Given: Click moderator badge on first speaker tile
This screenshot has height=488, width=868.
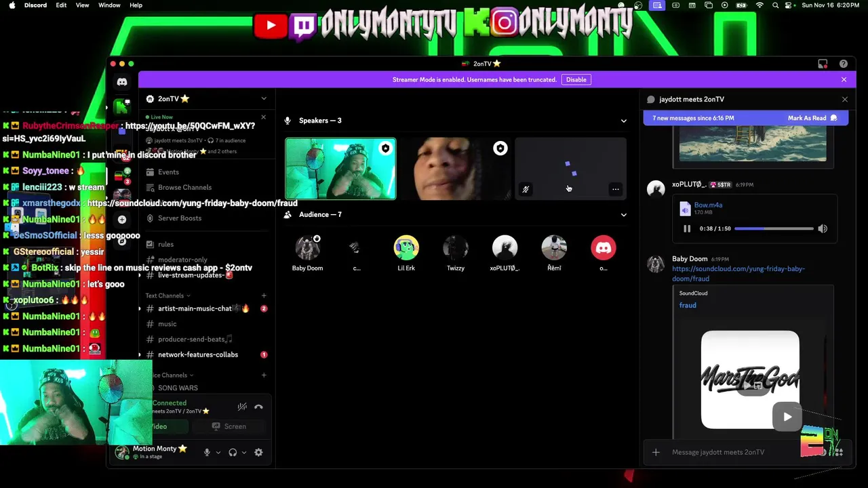Looking at the screenshot, I should [385, 148].
